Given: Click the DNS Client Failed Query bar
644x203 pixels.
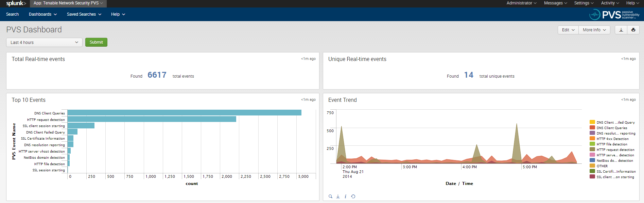Looking at the screenshot, I should pyautogui.click(x=72, y=132).
